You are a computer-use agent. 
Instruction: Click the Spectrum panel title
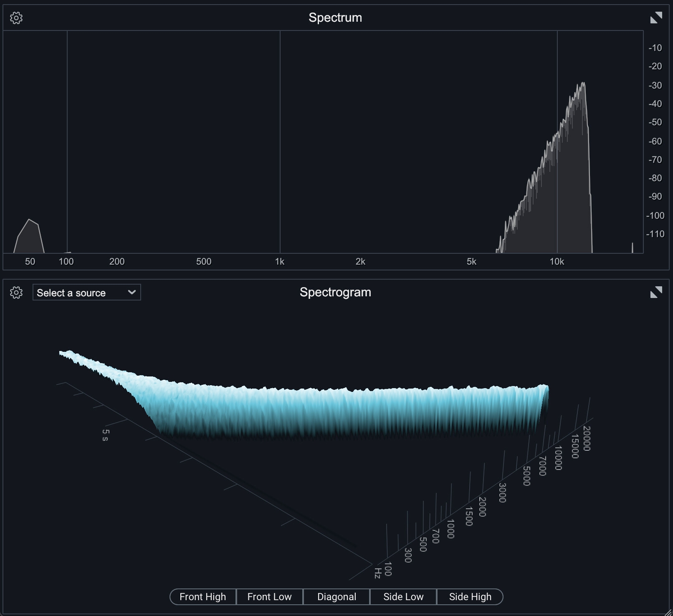click(x=335, y=18)
